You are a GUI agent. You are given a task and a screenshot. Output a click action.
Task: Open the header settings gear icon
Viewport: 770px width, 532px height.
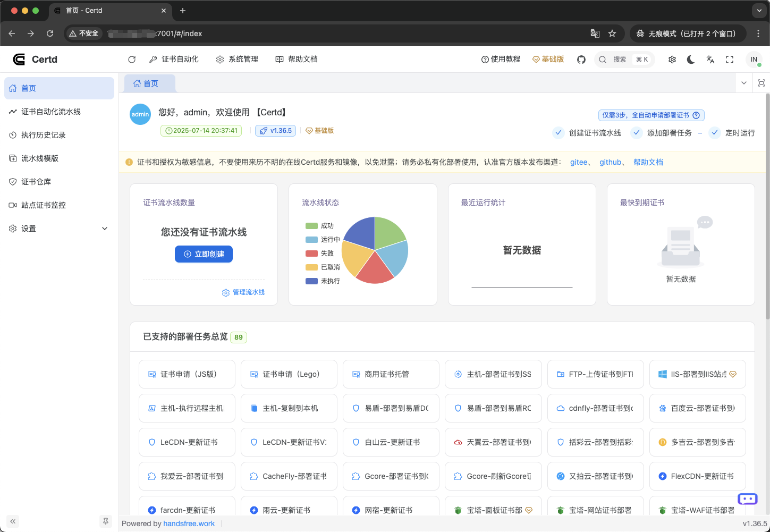tap(672, 60)
